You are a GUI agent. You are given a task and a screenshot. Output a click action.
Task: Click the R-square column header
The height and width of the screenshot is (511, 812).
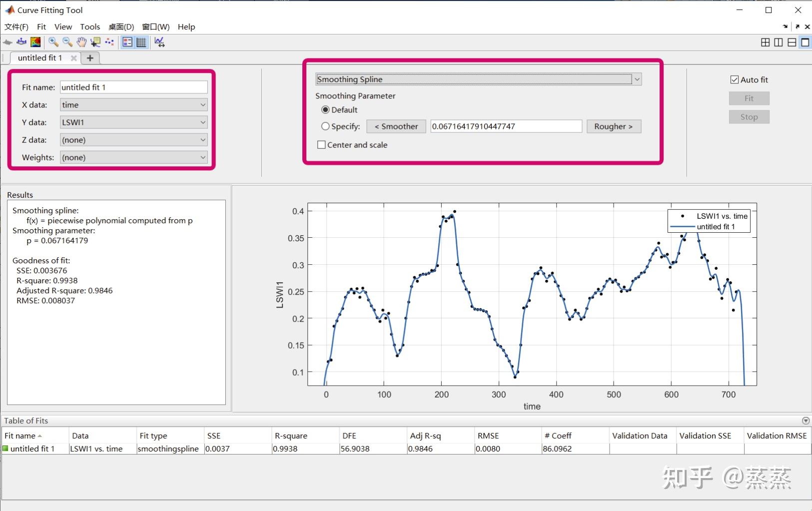[x=305, y=436]
